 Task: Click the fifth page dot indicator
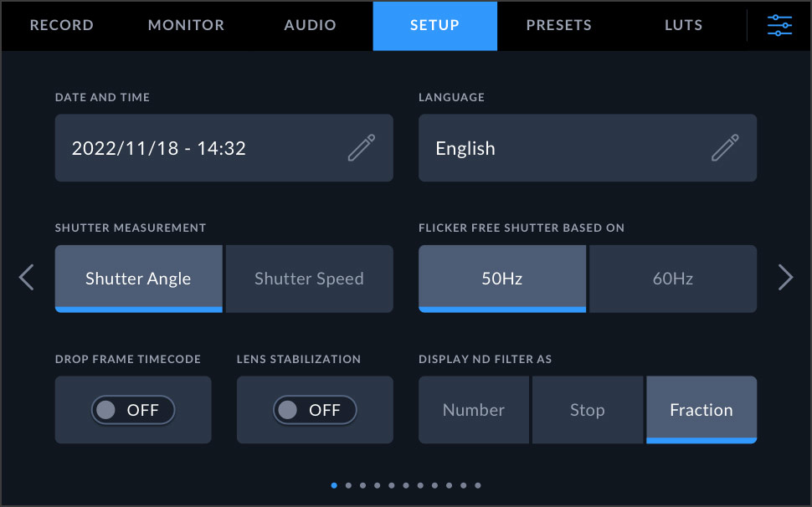(x=392, y=485)
